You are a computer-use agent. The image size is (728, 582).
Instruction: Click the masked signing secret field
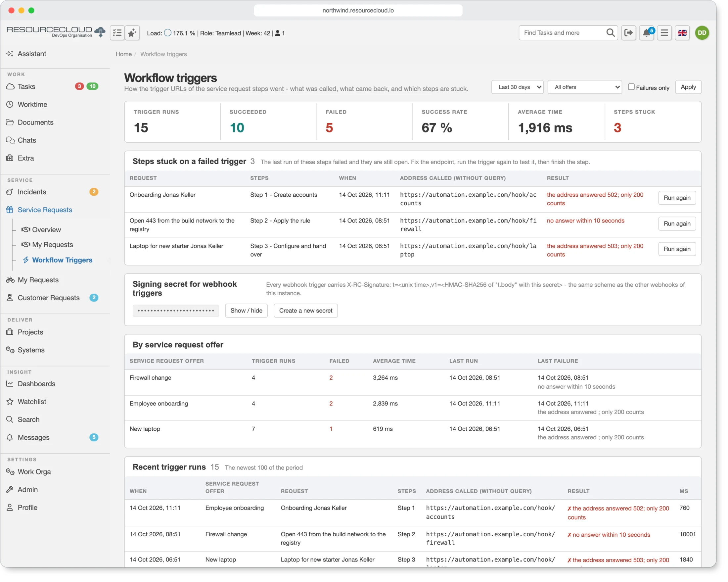tap(176, 311)
